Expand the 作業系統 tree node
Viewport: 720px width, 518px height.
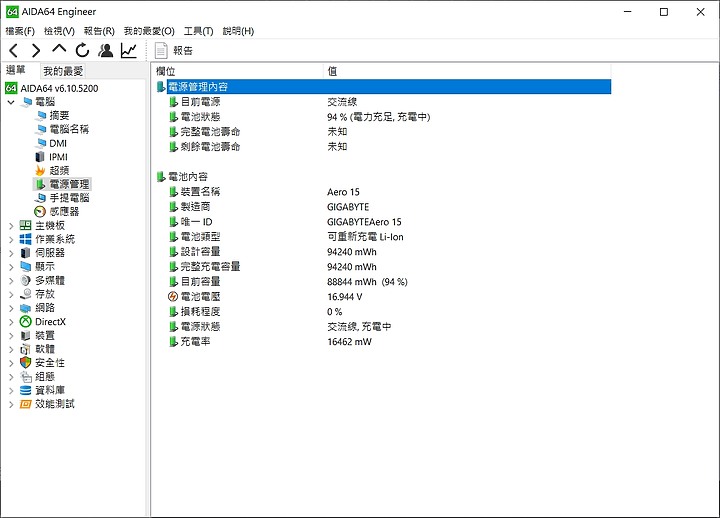pos(11,239)
